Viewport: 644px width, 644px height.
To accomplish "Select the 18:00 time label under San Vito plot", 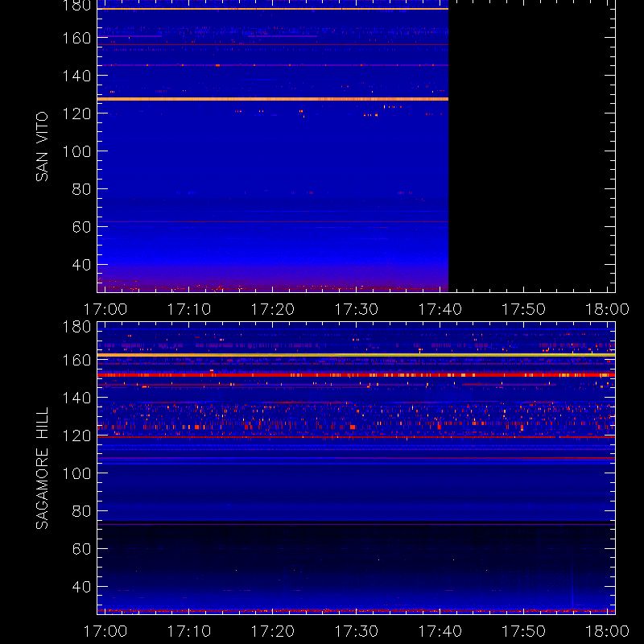I will tap(608, 309).
